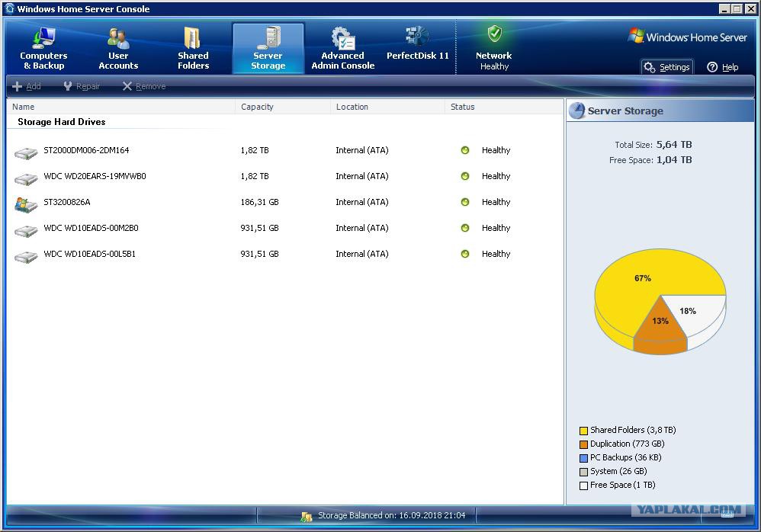Open Help
This screenshot has width=761, height=532.
click(x=723, y=67)
